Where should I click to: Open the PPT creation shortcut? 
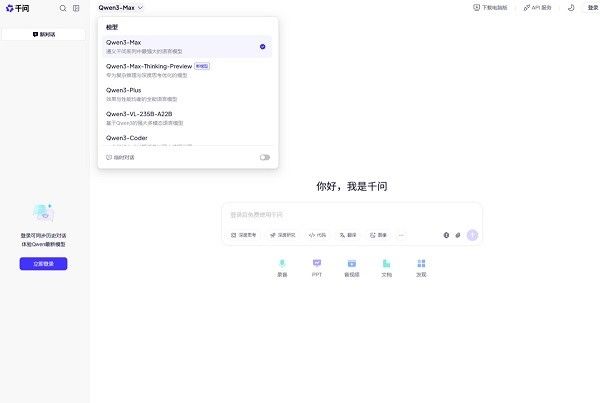pyautogui.click(x=317, y=268)
